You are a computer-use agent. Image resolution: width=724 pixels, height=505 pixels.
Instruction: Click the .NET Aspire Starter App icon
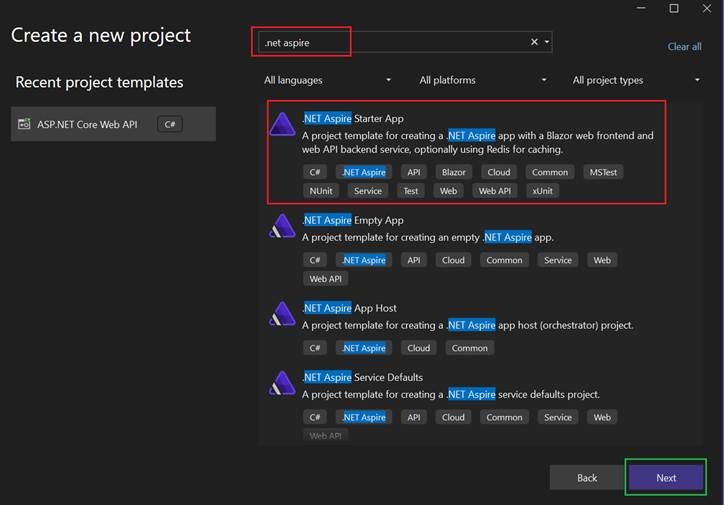(282, 125)
